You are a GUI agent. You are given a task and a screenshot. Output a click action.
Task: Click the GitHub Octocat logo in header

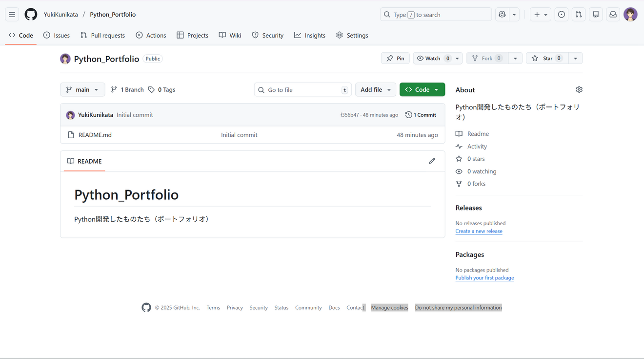tap(31, 15)
